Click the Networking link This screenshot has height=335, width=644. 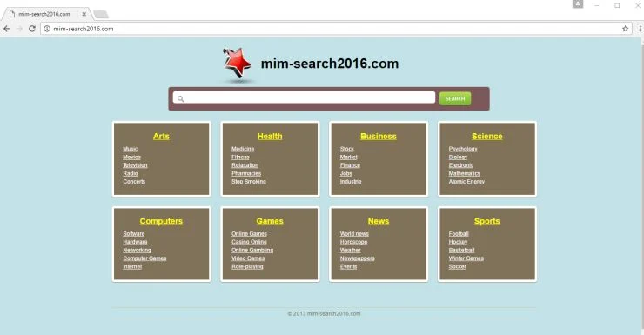137,251
